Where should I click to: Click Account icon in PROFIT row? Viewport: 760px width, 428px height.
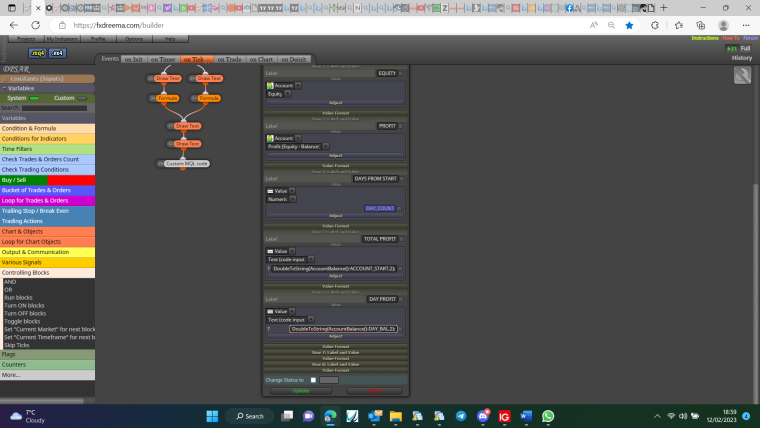(x=270, y=139)
